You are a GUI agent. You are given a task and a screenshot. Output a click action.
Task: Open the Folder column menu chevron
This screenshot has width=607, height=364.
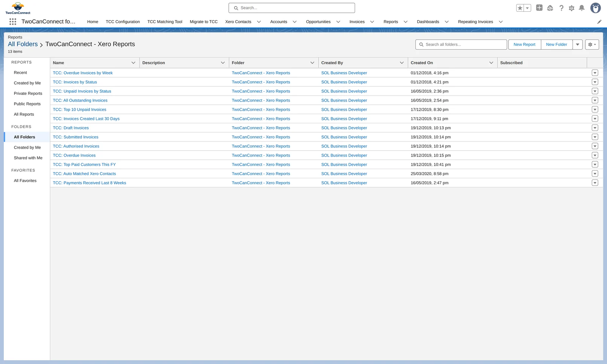coord(312,63)
